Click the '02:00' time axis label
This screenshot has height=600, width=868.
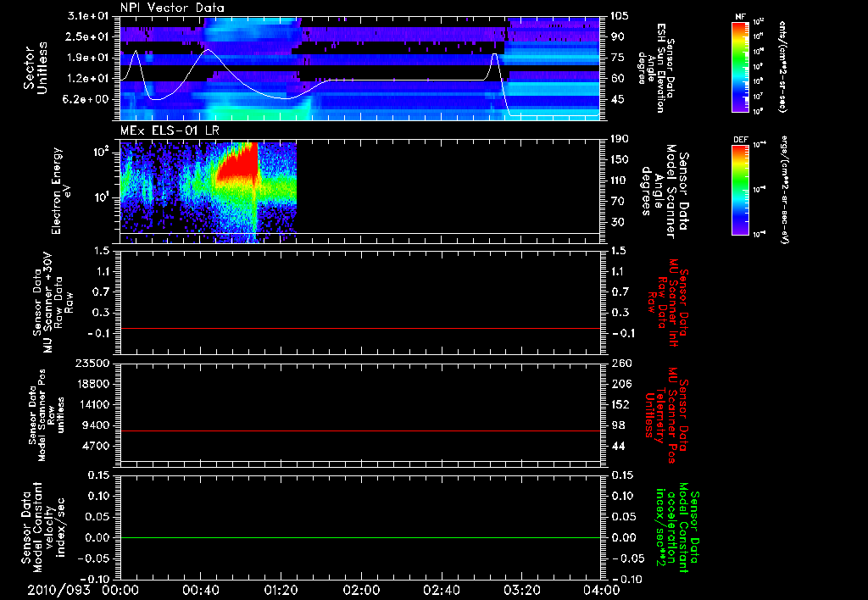(x=361, y=590)
